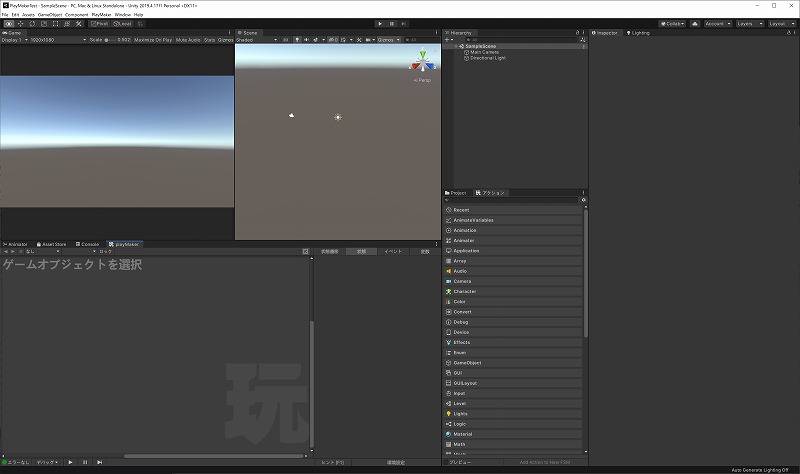The height and width of the screenshot is (474, 800).
Task: Adjust the Game view Scale slider
Action: (111, 40)
